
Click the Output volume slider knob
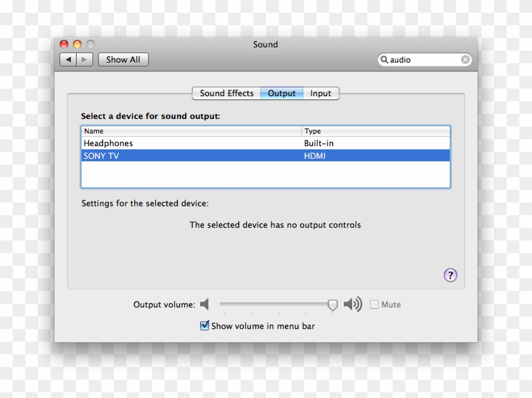tap(332, 305)
